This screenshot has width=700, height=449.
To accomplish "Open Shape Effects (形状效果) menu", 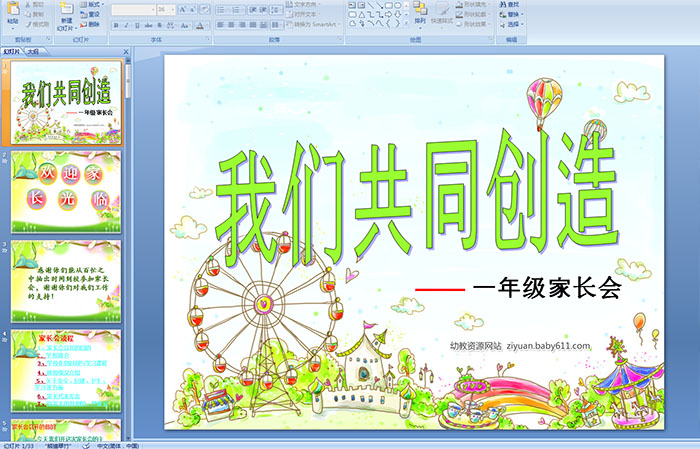I will coord(474,24).
